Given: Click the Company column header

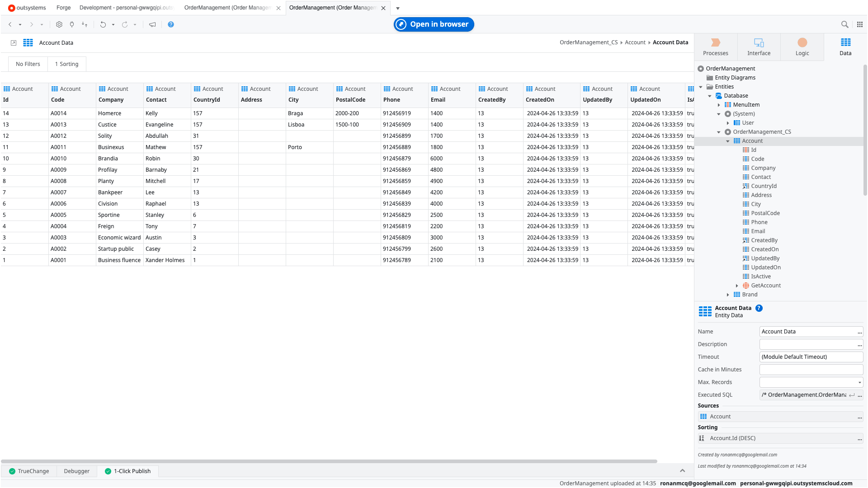Looking at the screenshot, I should (120, 94).
